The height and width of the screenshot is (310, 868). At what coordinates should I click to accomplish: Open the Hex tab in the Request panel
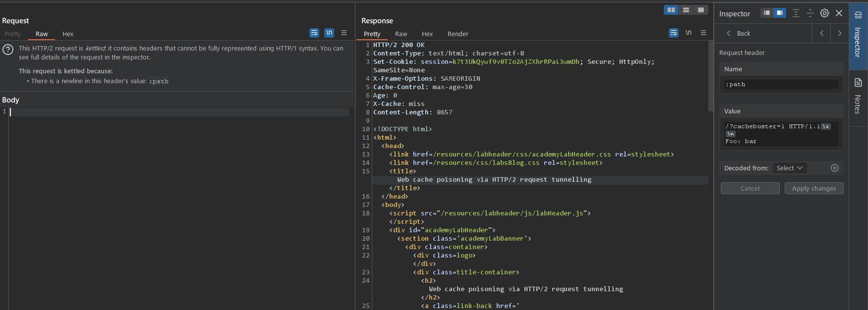68,34
